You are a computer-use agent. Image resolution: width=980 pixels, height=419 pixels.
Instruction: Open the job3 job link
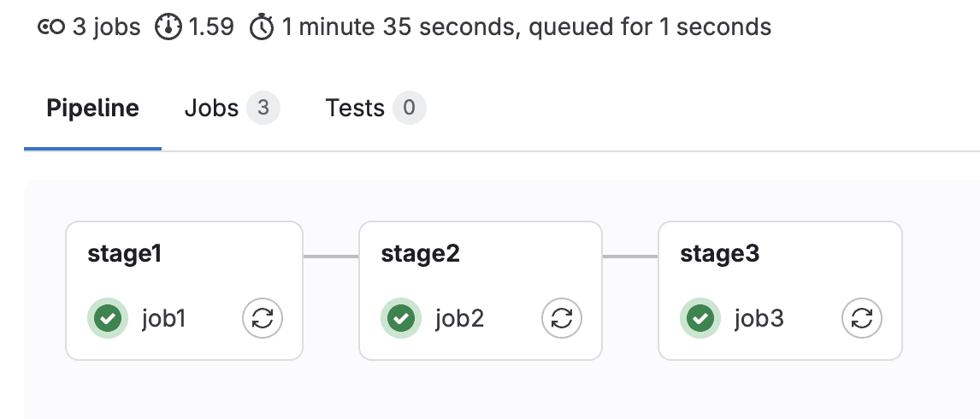[759, 319]
